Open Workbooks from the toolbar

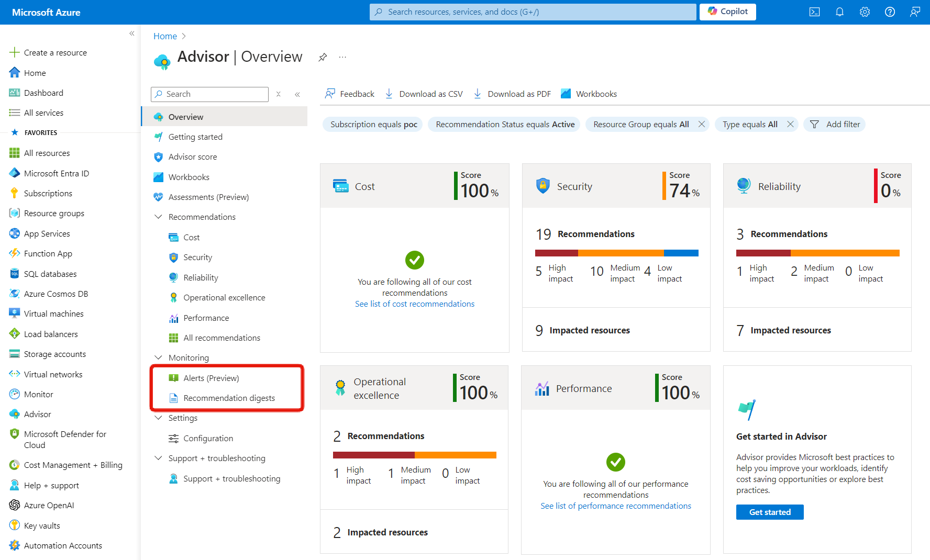click(589, 94)
